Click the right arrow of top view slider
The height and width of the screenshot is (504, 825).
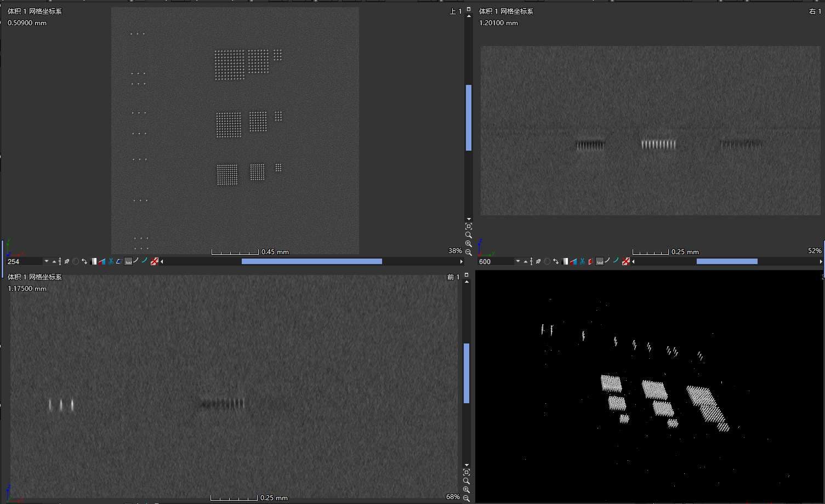(461, 262)
